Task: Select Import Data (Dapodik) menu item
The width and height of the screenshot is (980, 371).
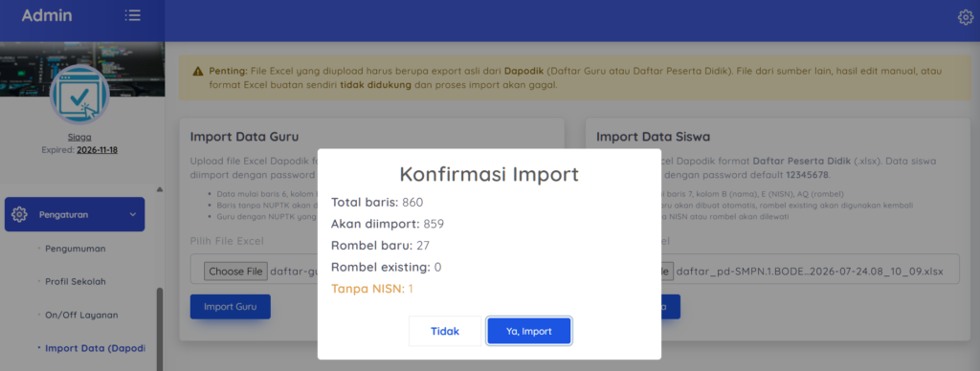Action: tap(95, 348)
